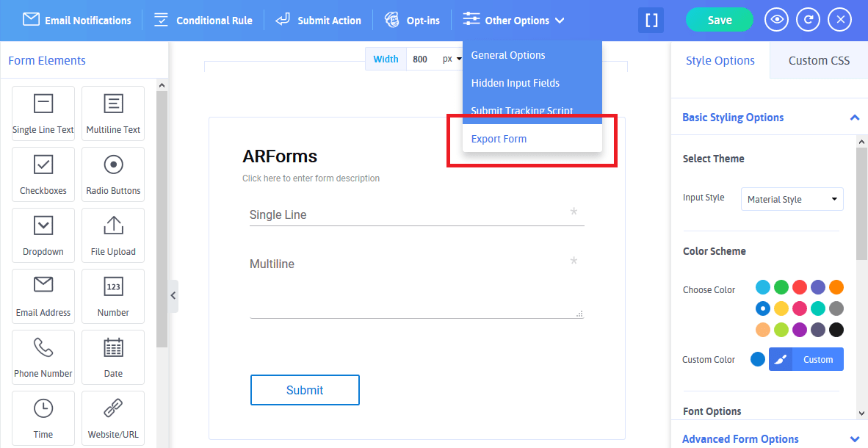Viewport: 868px width, 448px height.
Task: Choose the orange color swatch
Action: tap(836, 287)
